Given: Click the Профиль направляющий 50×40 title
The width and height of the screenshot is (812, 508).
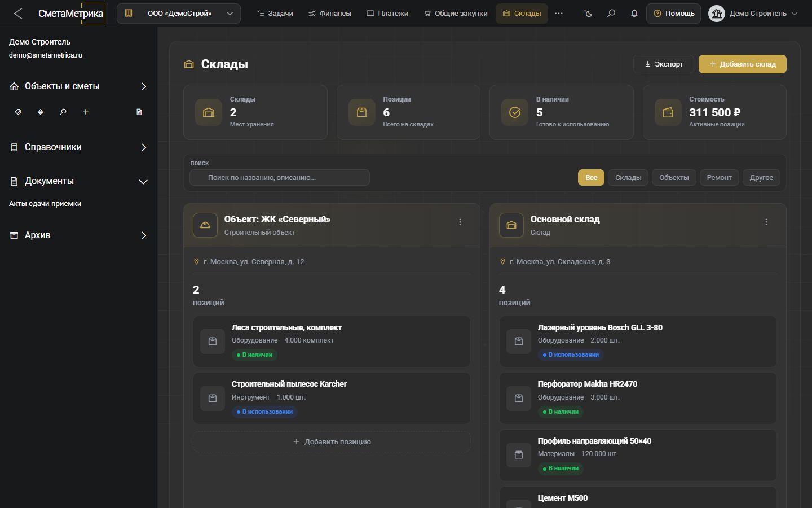Looking at the screenshot, I should pos(594,441).
